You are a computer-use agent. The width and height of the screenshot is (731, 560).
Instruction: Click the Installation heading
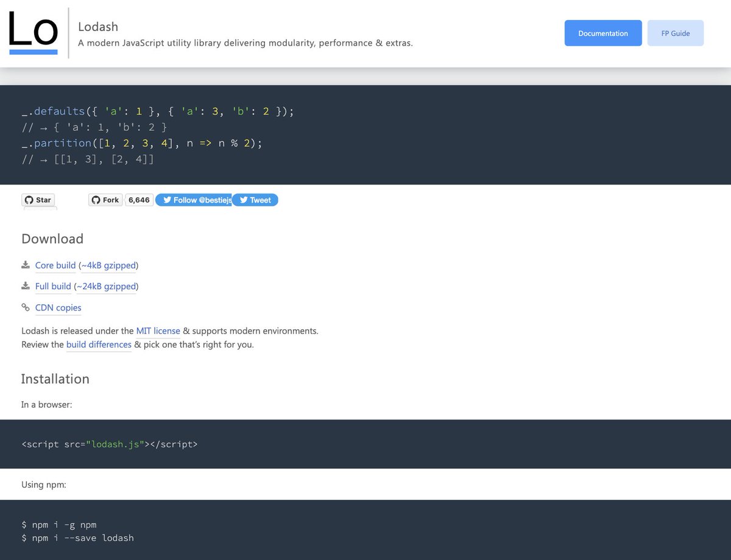[x=55, y=379]
